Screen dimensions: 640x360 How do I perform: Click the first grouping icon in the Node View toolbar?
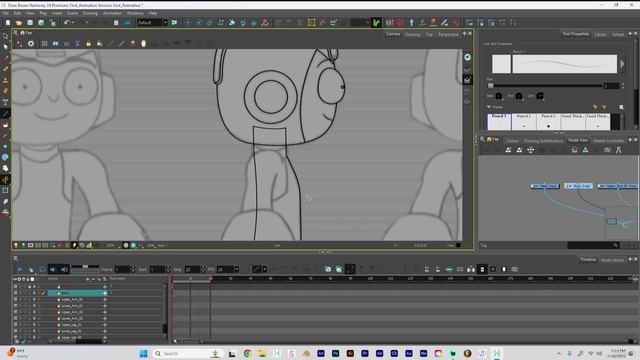click(508, 150)
